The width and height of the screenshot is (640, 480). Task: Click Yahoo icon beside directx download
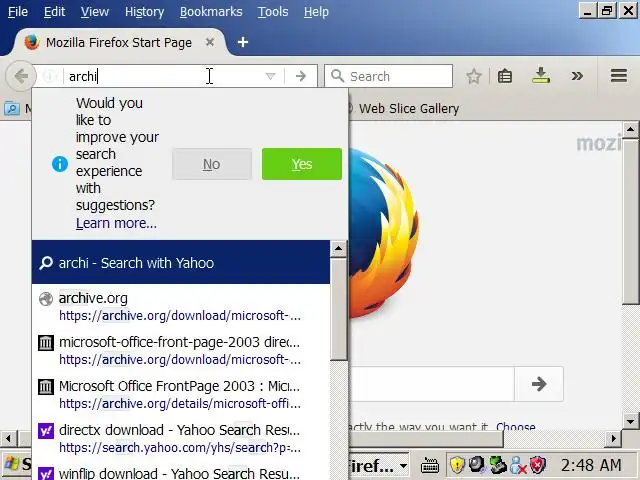[x=46, y=431]
